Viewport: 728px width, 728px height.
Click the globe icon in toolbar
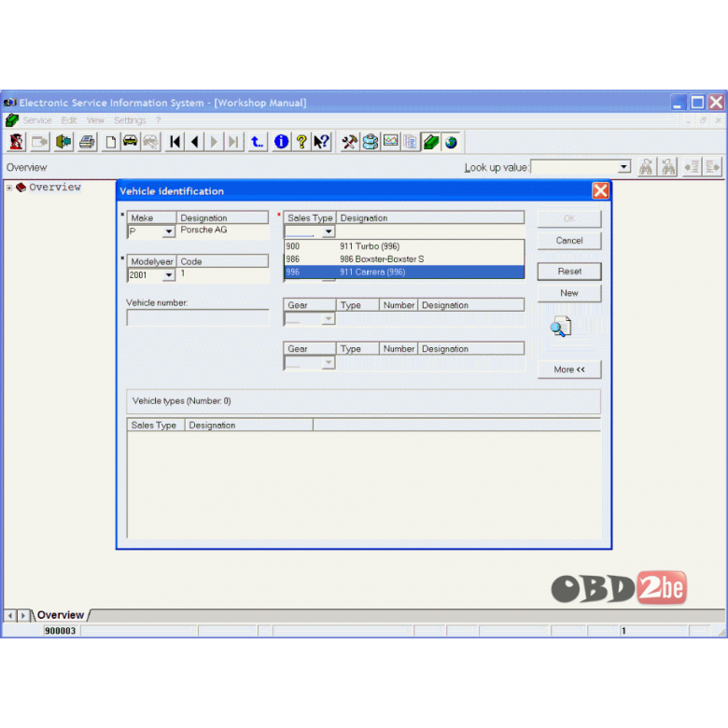(451, 142)
